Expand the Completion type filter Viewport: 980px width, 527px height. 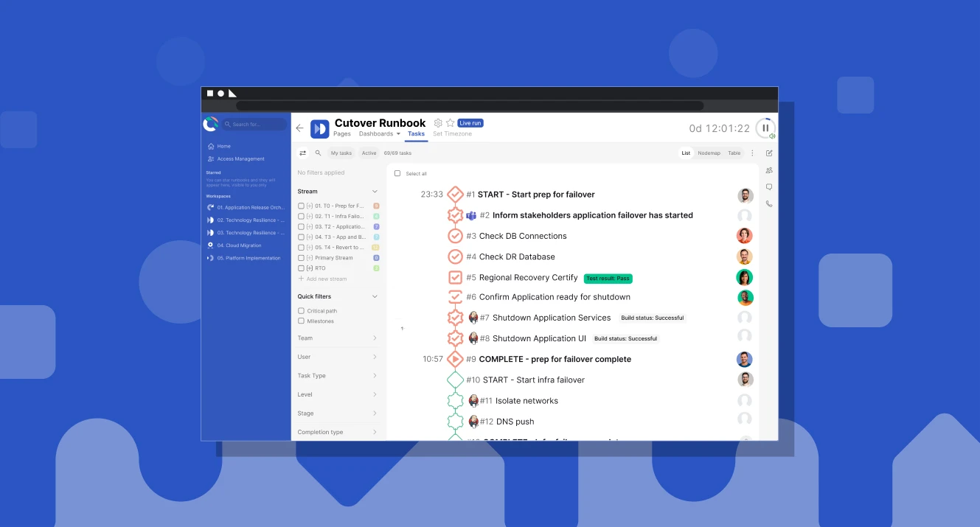[x=338, y=432]
